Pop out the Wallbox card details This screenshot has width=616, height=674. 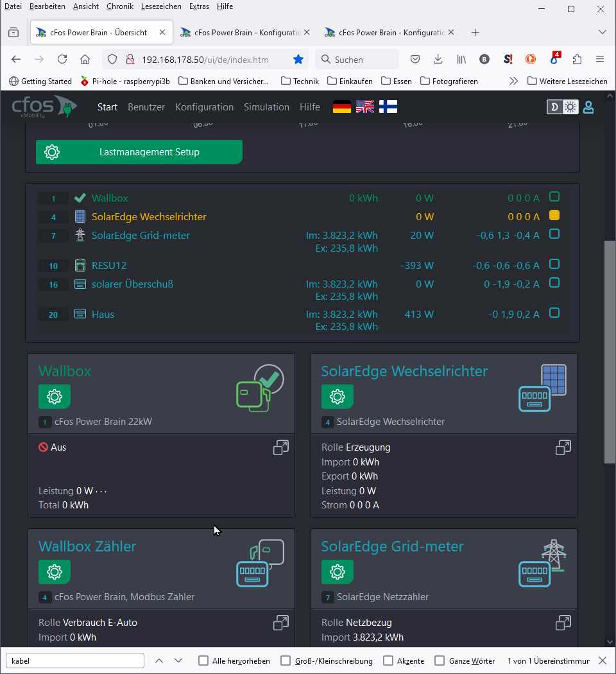(x=281, y=447)
